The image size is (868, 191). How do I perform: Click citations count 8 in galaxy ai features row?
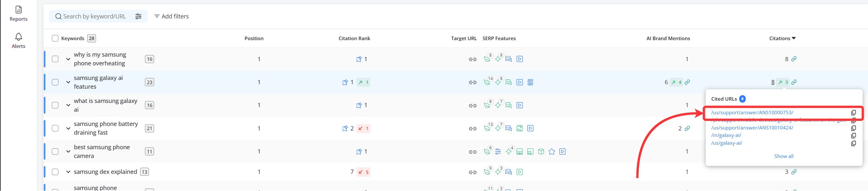point(772,82)
